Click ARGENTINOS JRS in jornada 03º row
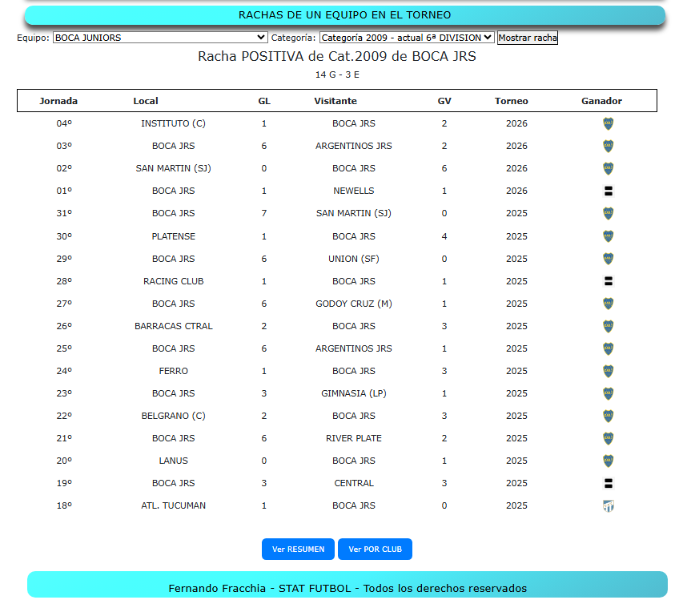This screenshot has height=616, width=683. pyautogui.click(x=354, y=146)
